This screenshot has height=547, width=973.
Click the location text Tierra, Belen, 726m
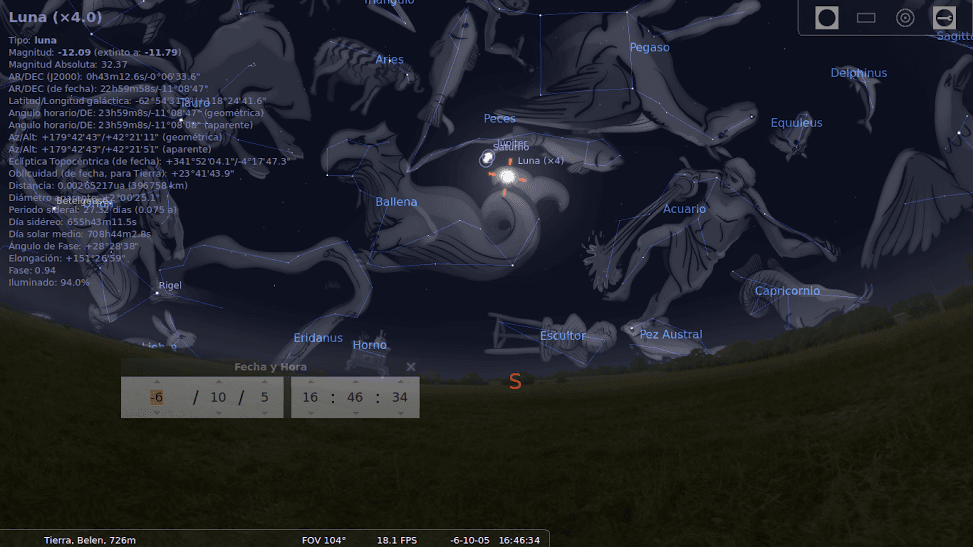89,540
